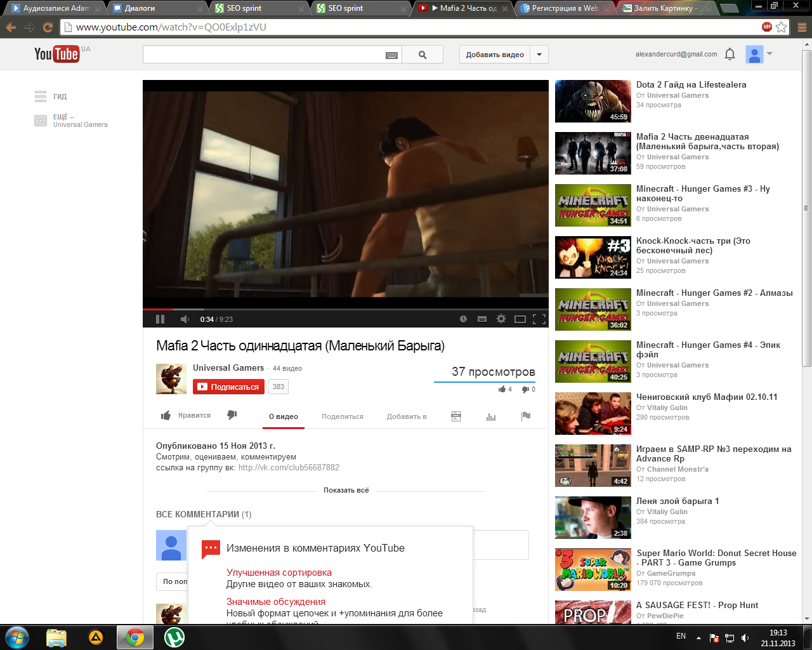The height and width of the screenshot is (650, 812).
Task: Open Windows Explorer from the taskbar
Action: (x=56, y=637)
